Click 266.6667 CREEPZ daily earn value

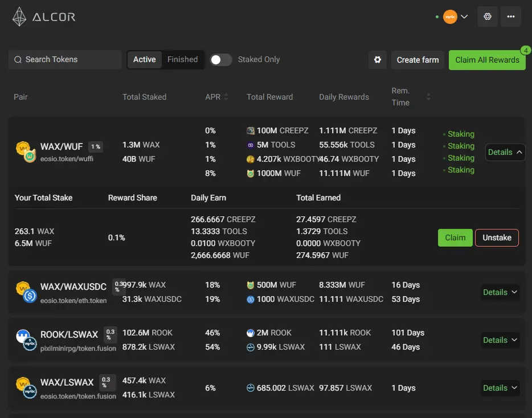(223, 219)
